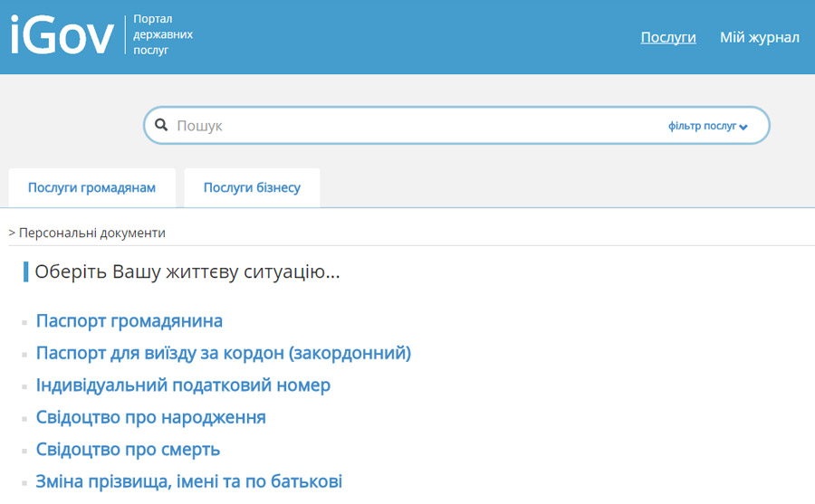815x504 pixels.
Task: Click the search magnifier icon
Action: [x=161, y=126]
